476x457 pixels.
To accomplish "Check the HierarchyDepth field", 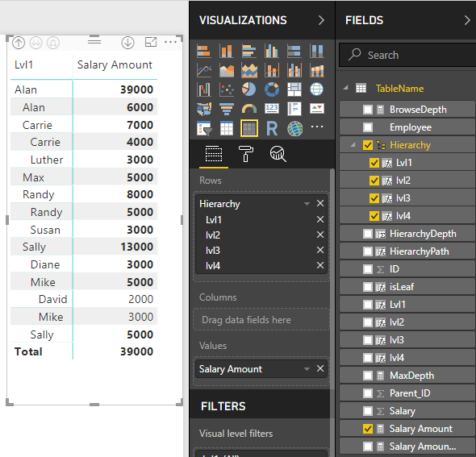I will point(368,234).
